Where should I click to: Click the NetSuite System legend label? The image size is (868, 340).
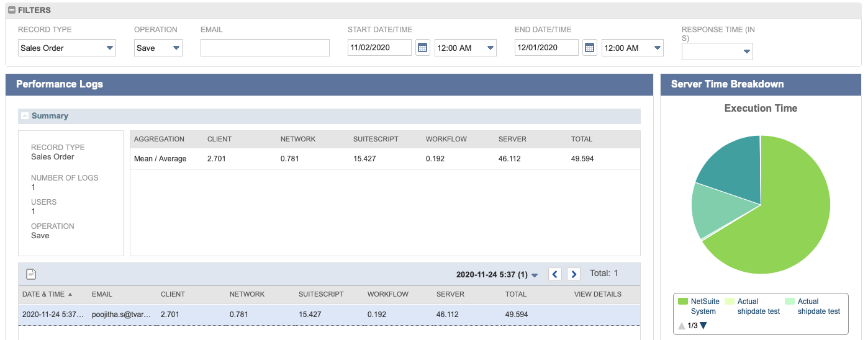[705, 306]
